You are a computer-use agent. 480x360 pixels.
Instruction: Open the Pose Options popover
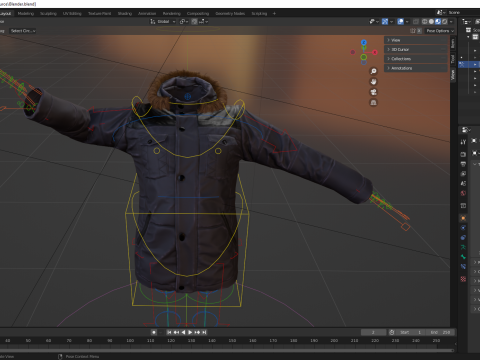tap(440, 31)
